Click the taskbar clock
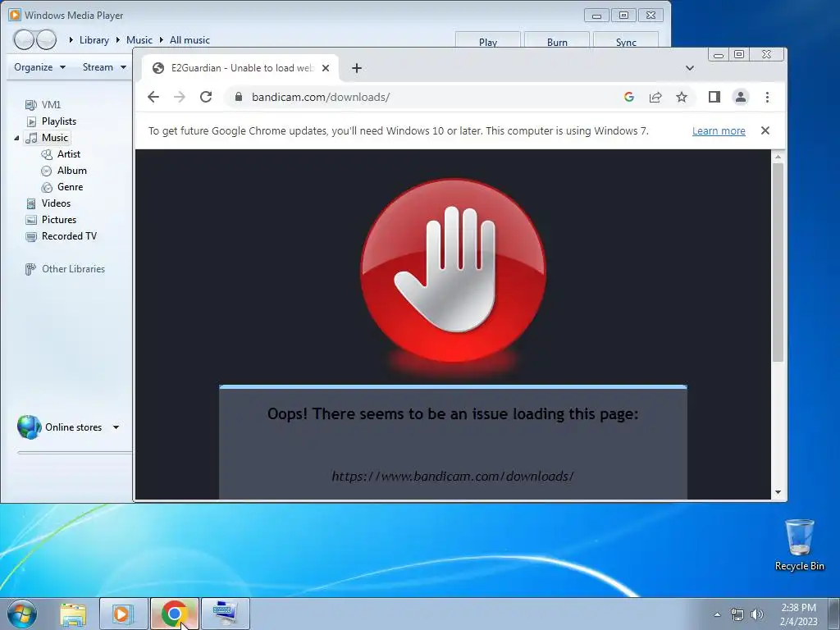This screenshot has height=630, width=840. point(798,614)
